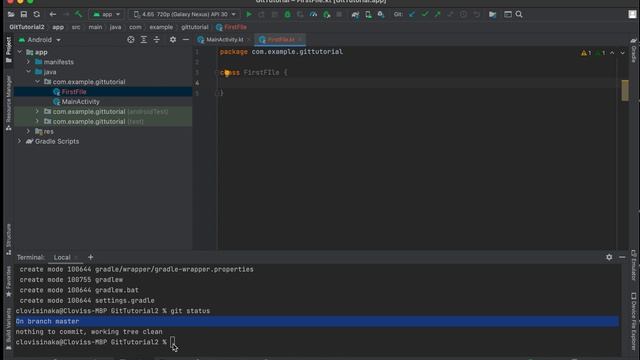Image resolution: width=640 pixels, height=360 pixels.
Task: Click the Collapse All icon in Project panel
Action: [157, 40]
